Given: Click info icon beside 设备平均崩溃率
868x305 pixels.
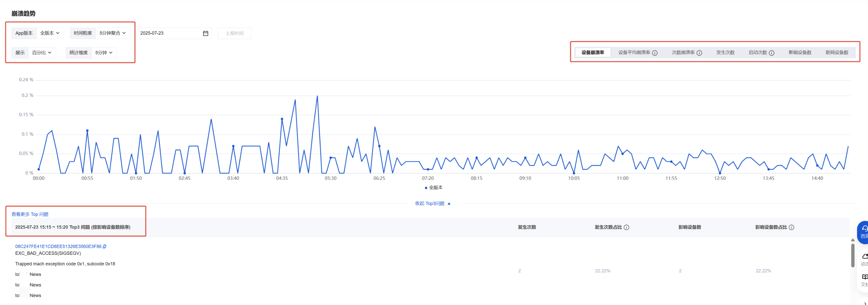Looking at the screenshot, I should [x=655, y=53].
